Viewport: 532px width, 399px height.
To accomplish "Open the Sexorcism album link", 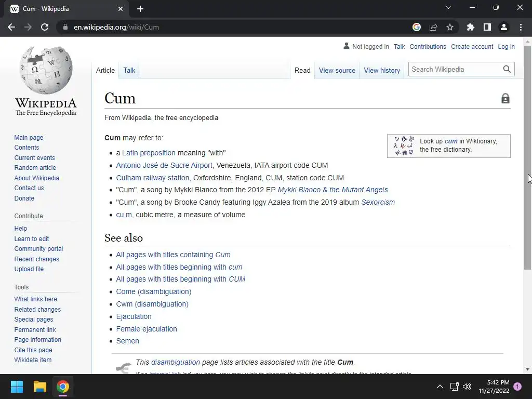I will point(378,202).
